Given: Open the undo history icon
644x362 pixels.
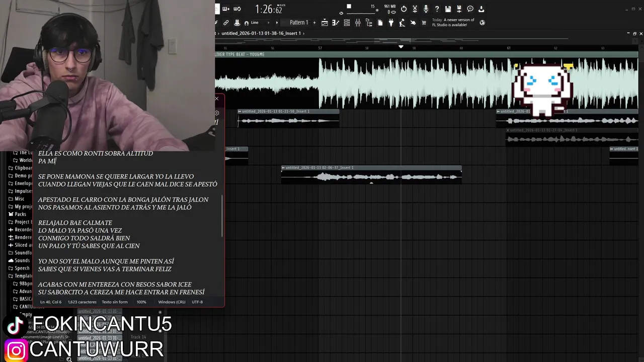Looking at the screenshot, I should point(404,9).
